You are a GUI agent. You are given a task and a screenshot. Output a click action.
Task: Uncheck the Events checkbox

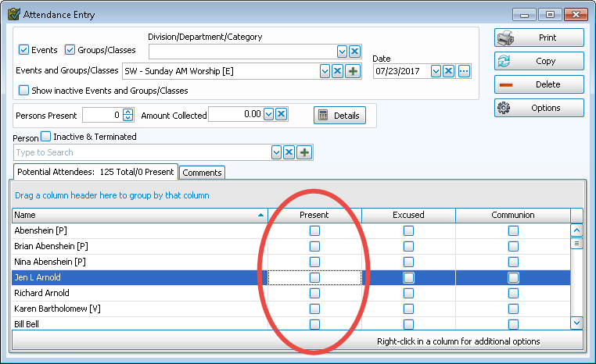pos(23,50)
